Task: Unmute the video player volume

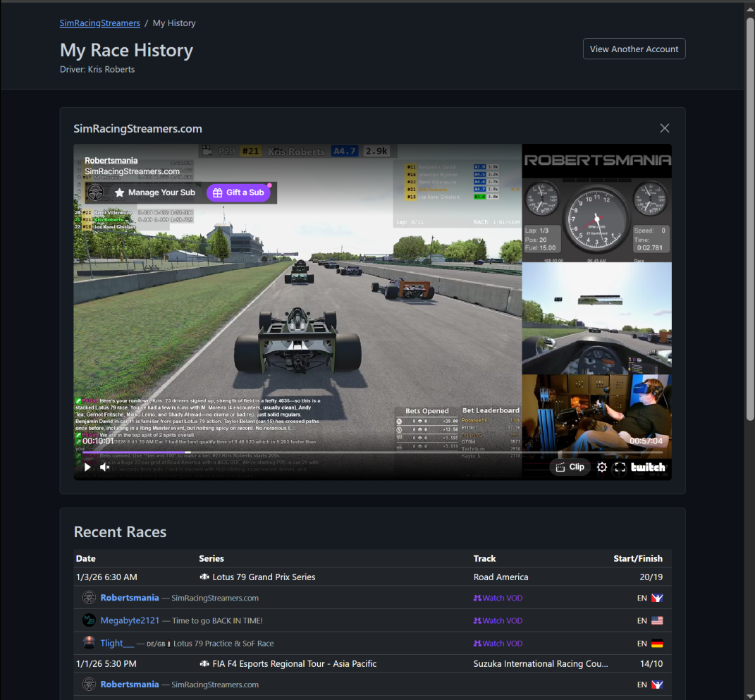Action: (105, 467)
